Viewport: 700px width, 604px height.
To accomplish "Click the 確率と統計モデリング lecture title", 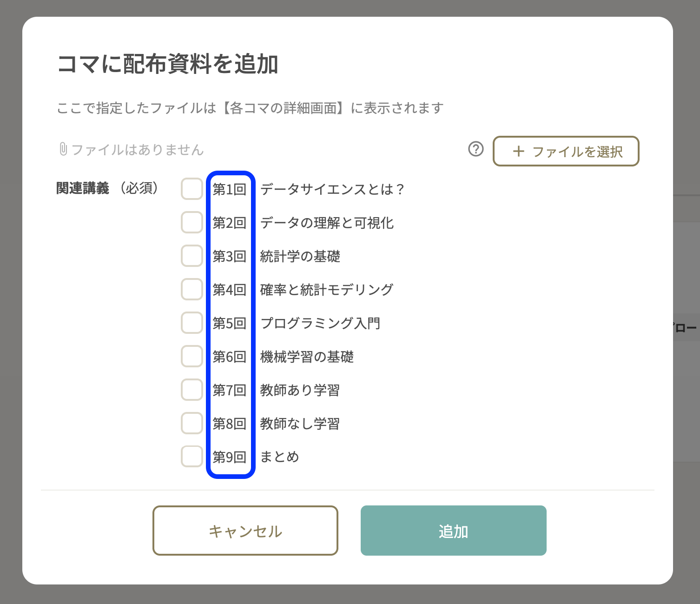I will (x=326, y=290).
